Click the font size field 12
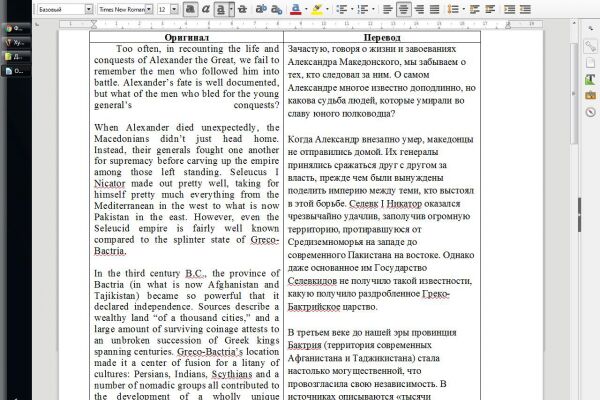600x400 pixels. point(163,9)
